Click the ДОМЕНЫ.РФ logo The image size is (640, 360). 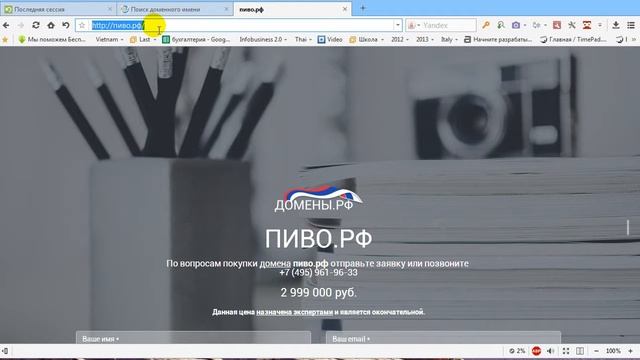coord(318,198)
